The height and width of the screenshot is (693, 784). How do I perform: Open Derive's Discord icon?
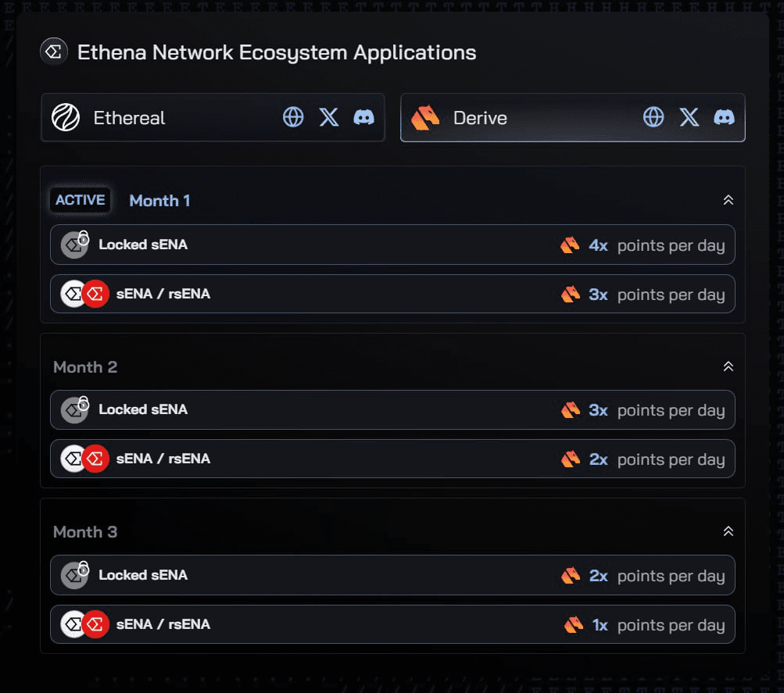click(x=724, y=117)
